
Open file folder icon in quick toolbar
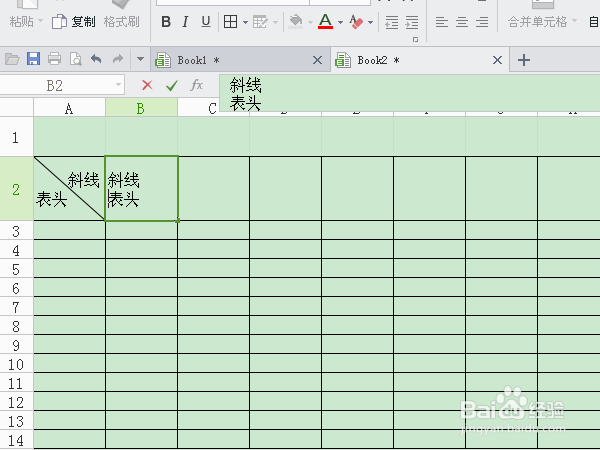click(x=12, y=59)
